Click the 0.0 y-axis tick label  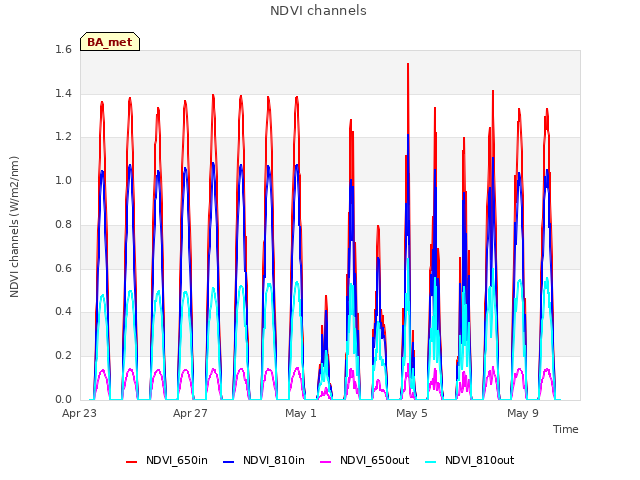(63, 399)
